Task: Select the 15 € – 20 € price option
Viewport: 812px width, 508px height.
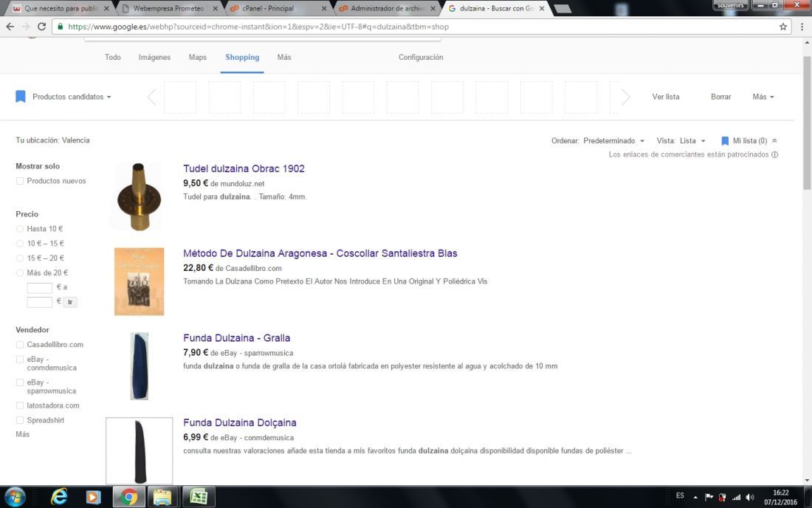Action: coord(20,258)
